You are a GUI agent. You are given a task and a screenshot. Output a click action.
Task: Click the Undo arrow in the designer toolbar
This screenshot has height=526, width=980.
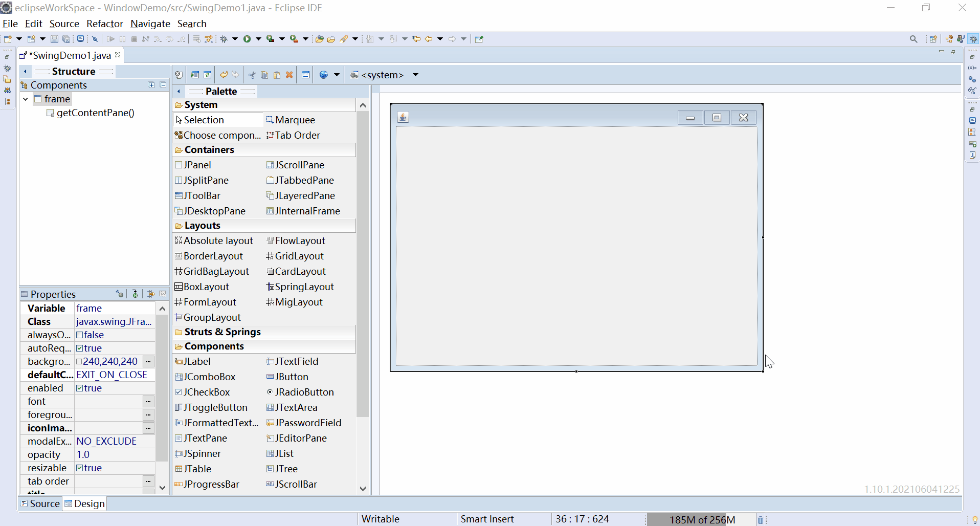224,75
